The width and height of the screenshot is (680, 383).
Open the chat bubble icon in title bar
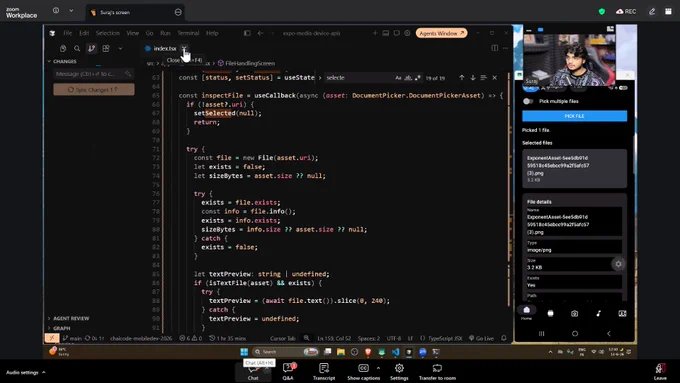pos(396,33)
